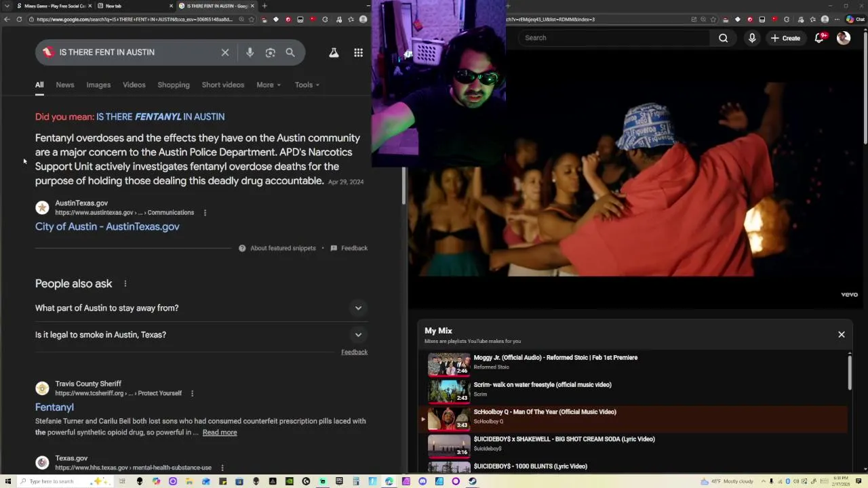
Task: Click the Google search query input field
Action: [136, 52]
